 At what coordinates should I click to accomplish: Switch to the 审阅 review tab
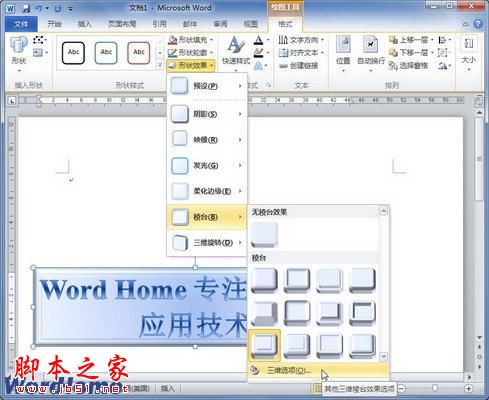[220, 24]
